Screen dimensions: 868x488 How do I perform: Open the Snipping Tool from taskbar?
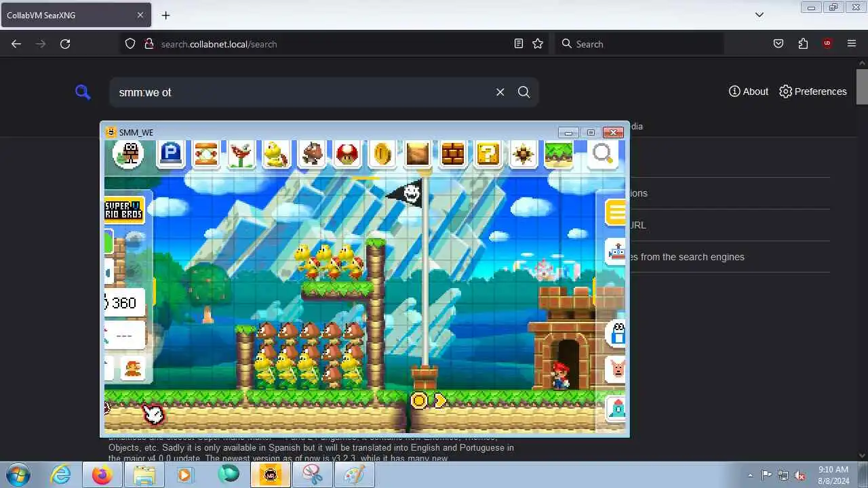[312, 475]
